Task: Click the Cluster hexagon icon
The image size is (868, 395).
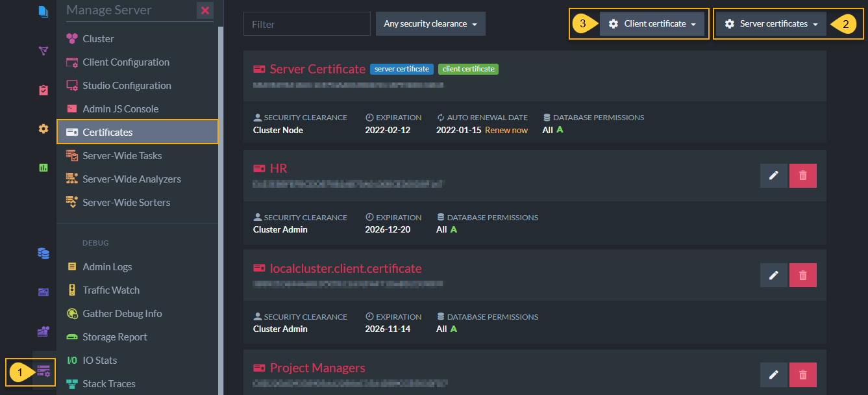Action: point(72,39)
